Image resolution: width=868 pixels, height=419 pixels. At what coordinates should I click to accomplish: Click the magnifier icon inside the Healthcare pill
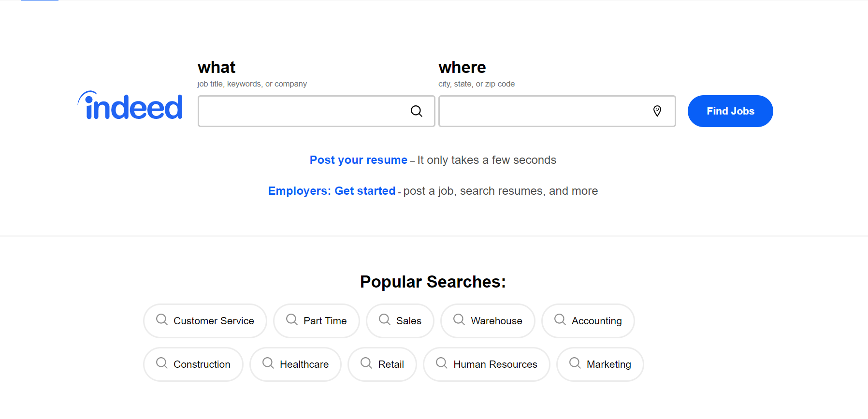[268, 364]
